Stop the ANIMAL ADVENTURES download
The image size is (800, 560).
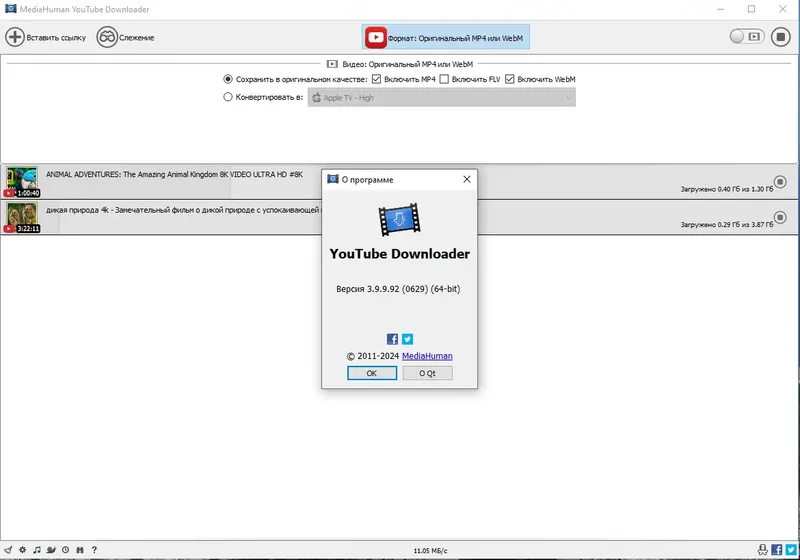coord(780,182)
